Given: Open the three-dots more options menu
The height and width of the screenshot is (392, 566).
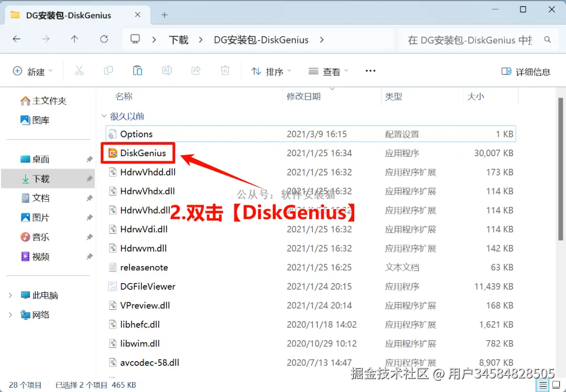Looking at the screenshot, I should [371, 71].
